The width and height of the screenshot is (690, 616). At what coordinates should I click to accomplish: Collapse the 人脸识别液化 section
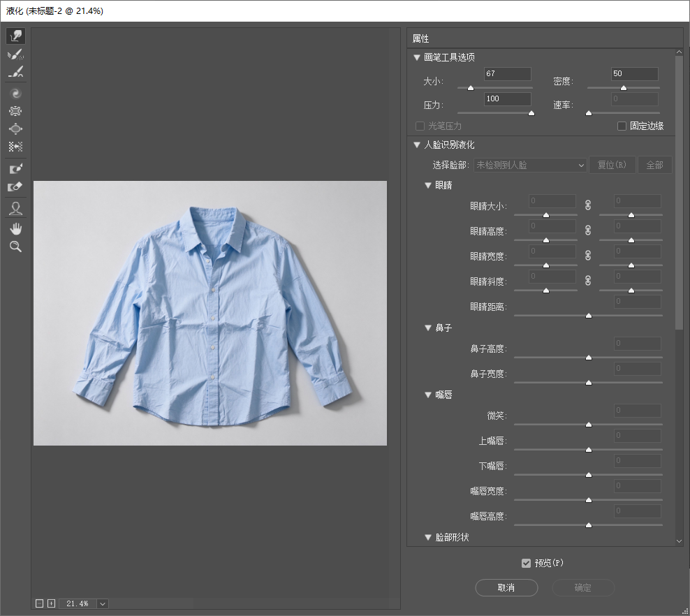[x=417, y=145]
